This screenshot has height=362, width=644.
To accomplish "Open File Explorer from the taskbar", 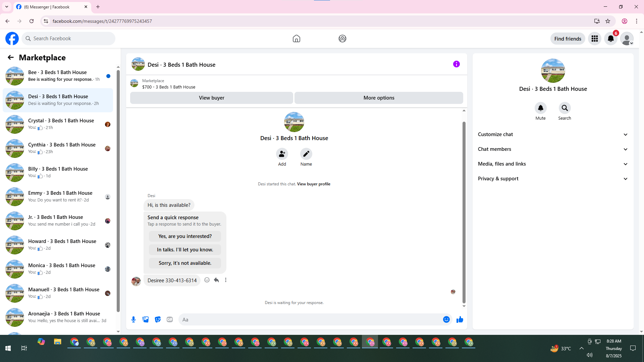I will [x=58, y=342].
